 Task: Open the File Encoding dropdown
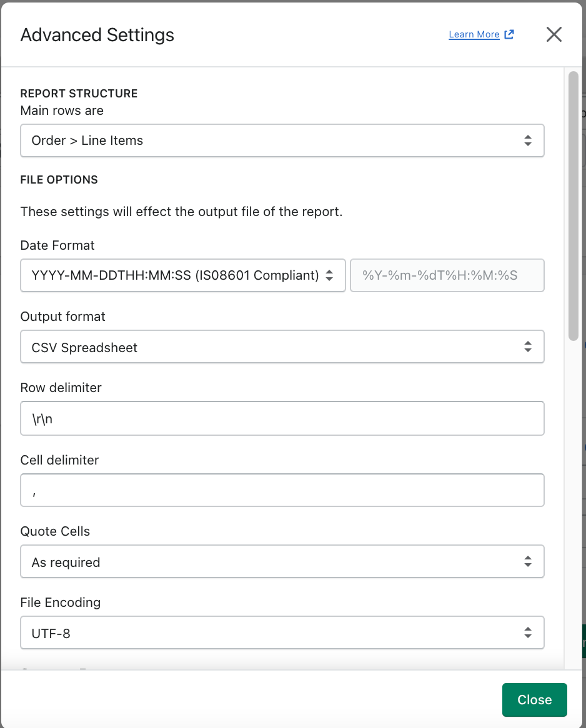pyautogui.click(x=282, y=633)
